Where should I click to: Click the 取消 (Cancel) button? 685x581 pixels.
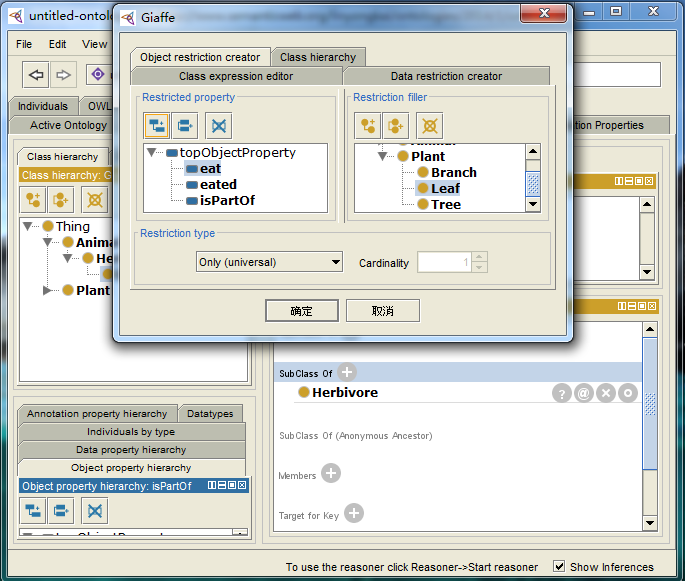pyautogui.click(x=383, y=311)
